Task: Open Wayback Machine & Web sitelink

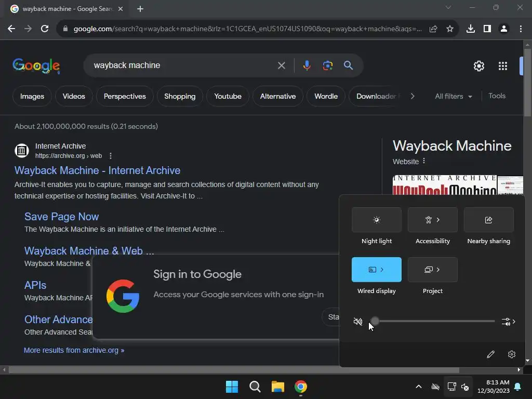Action: (89, 251)
